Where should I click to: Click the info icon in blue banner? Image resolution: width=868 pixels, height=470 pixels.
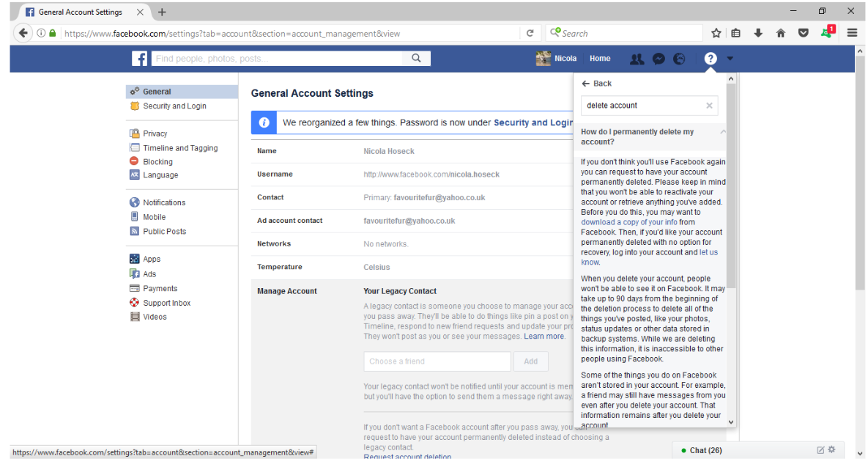click(264, 122)
